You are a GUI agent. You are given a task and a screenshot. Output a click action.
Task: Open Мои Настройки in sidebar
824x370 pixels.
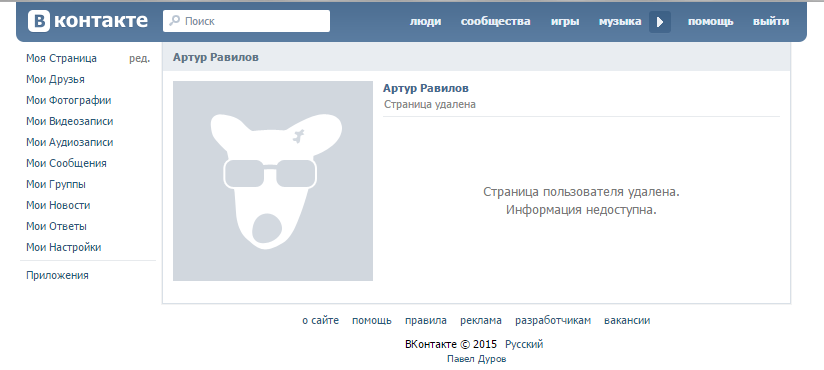pos(64,248)
